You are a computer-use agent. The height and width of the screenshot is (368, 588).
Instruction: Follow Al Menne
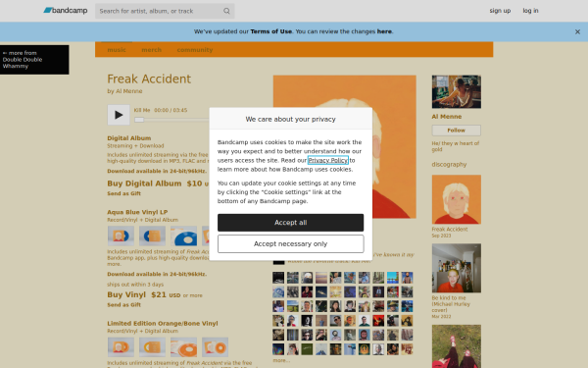click(x=457, y=131)
